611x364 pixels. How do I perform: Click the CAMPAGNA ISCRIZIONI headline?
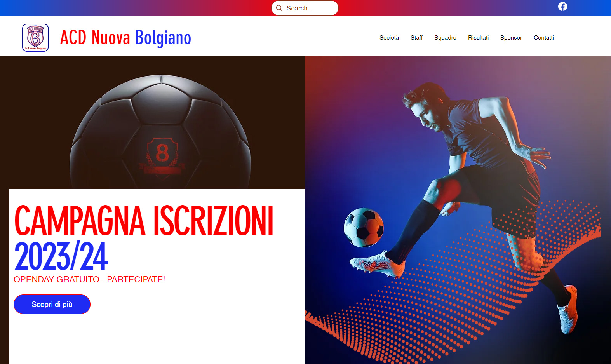point(144,221)
